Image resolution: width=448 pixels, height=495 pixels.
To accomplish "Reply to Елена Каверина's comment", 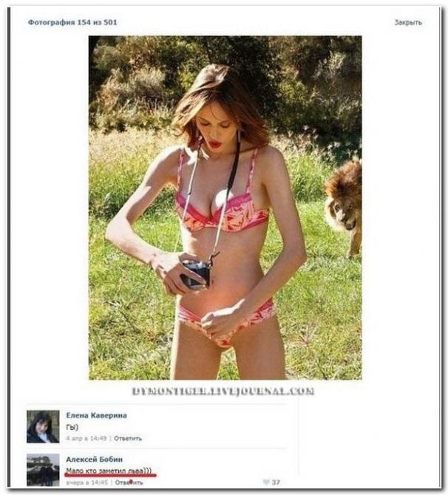I will pos(128,439).
